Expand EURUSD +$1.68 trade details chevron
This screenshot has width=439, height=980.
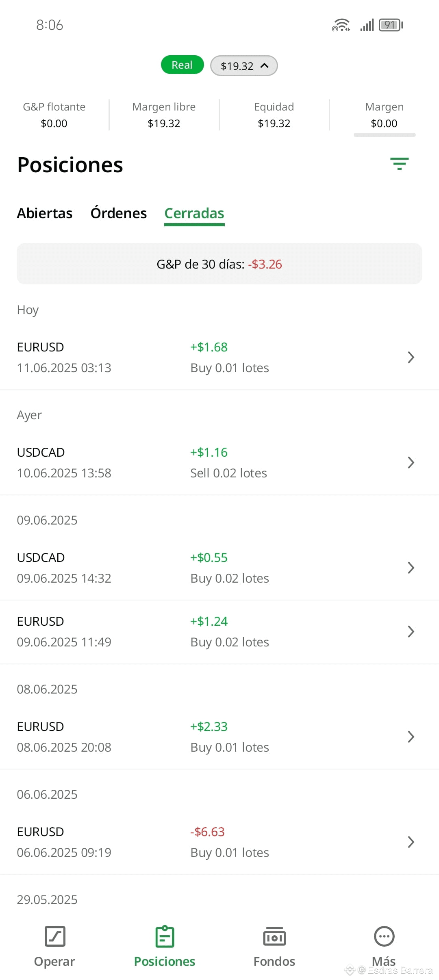411,357
